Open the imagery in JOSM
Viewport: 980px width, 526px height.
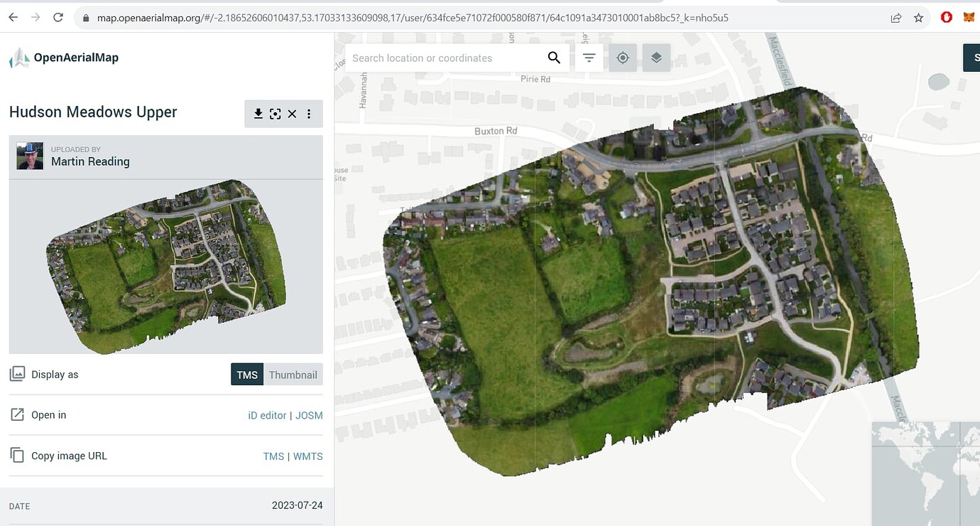tap(310, 414)
